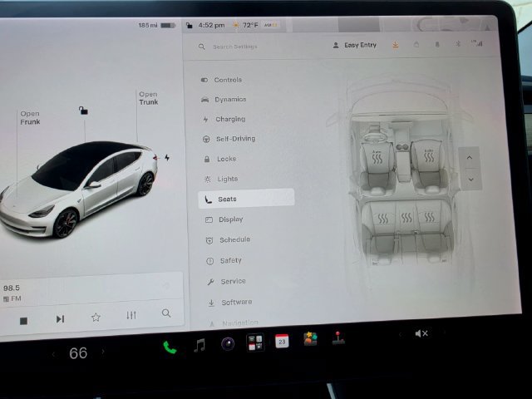Open the Navigation settings menu

pyautogui.click(x=234, y=323)
